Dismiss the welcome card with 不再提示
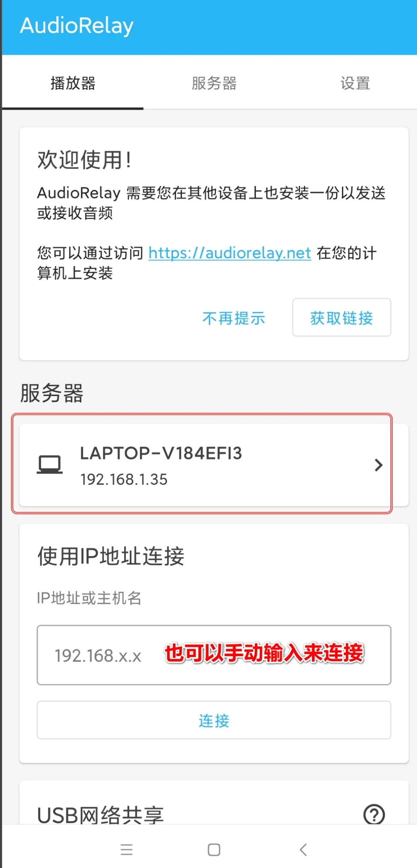This screenshot has width=417, height=868. (234, 318)
